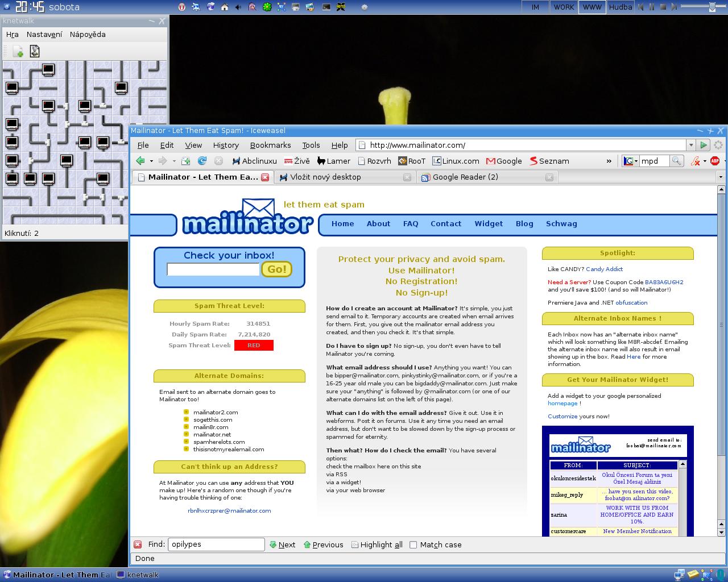Click the network computers tray icon
Screen dimensions: 728x582
click(680, 575)
